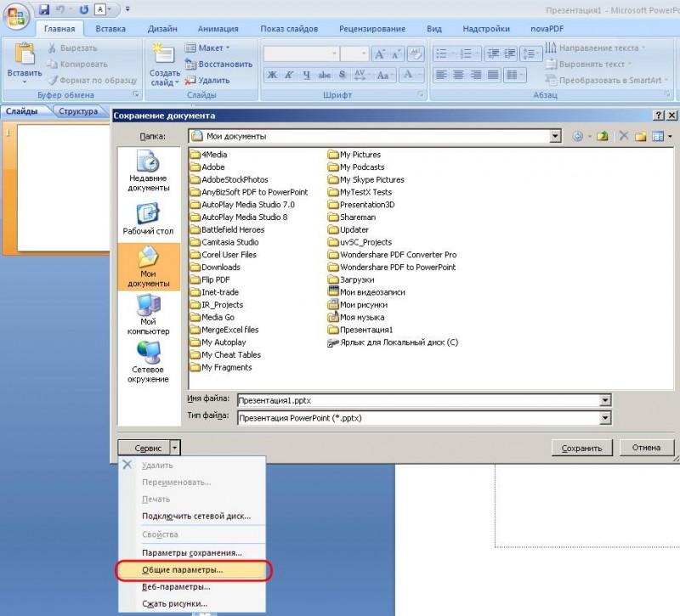
Task: Click the Center alignment icon
Action: (458, 75)
